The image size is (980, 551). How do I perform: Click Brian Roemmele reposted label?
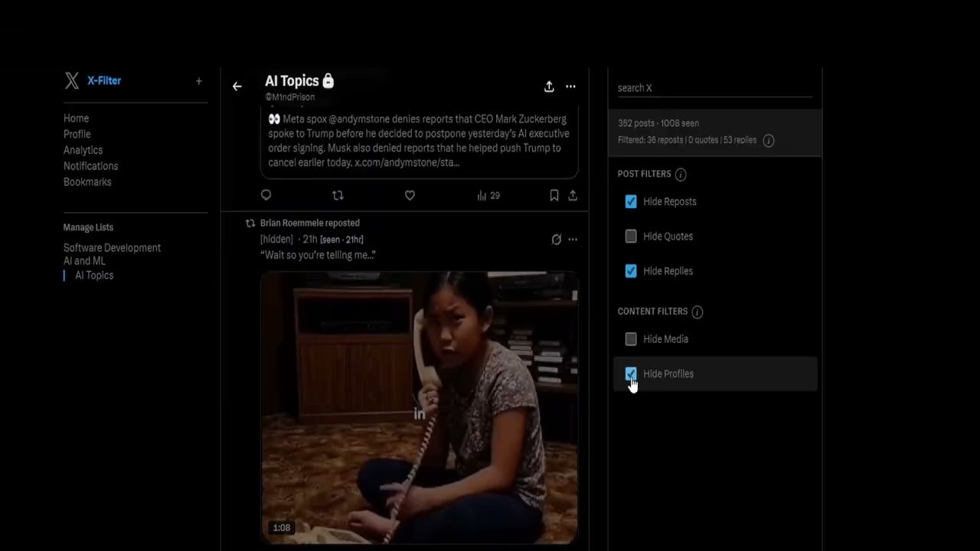[310, 223]
